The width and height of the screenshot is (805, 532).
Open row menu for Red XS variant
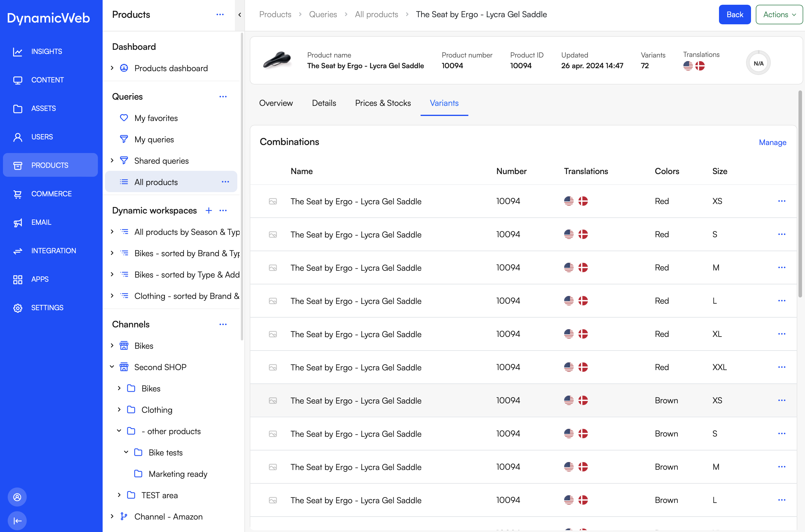[x=782, y=201]
